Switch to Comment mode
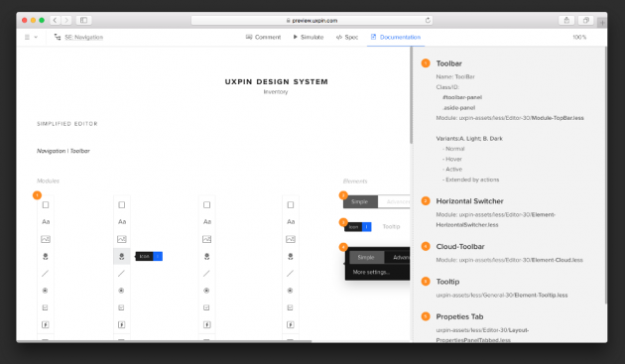Image resolution: width=625 pixels, height=364 pixels. [263, 37]
